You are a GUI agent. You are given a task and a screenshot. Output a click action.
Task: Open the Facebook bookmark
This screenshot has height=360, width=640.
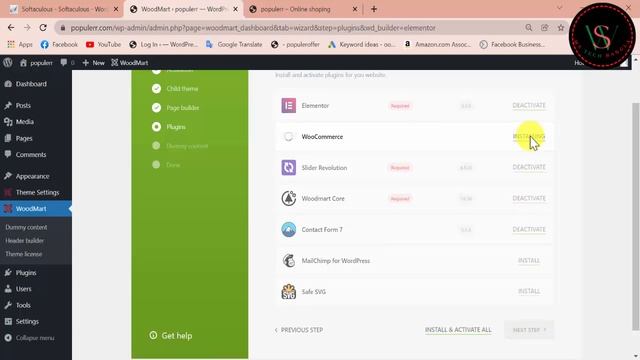tap(59, 44)
